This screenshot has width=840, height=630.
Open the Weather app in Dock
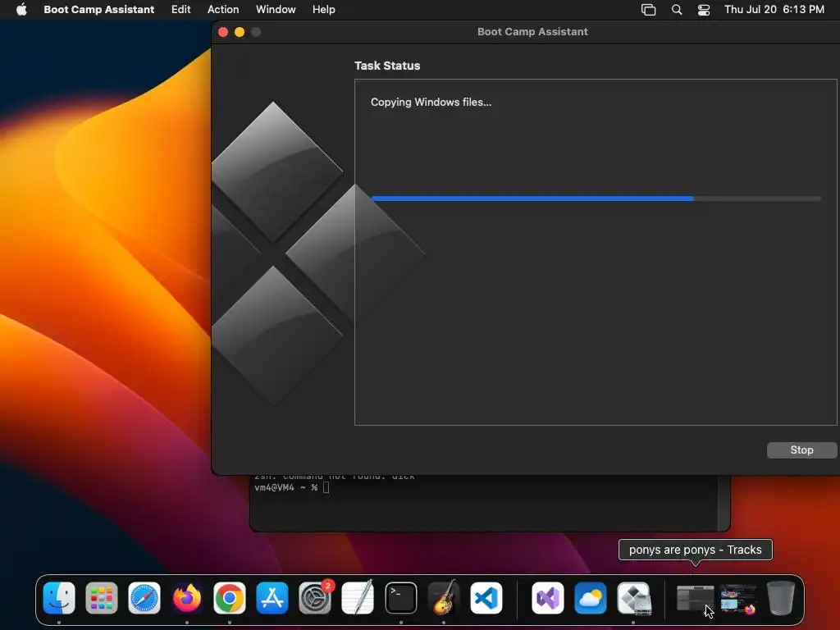click(591, 598)
